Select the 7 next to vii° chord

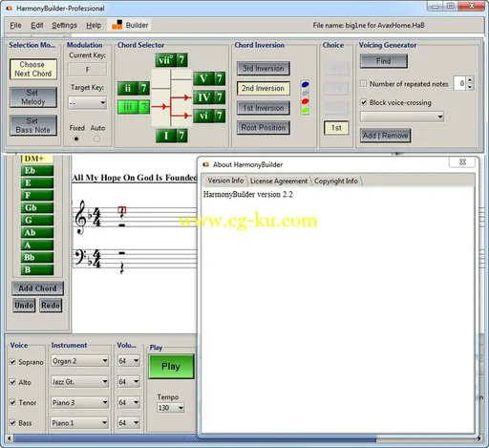[x=181, y=60]
